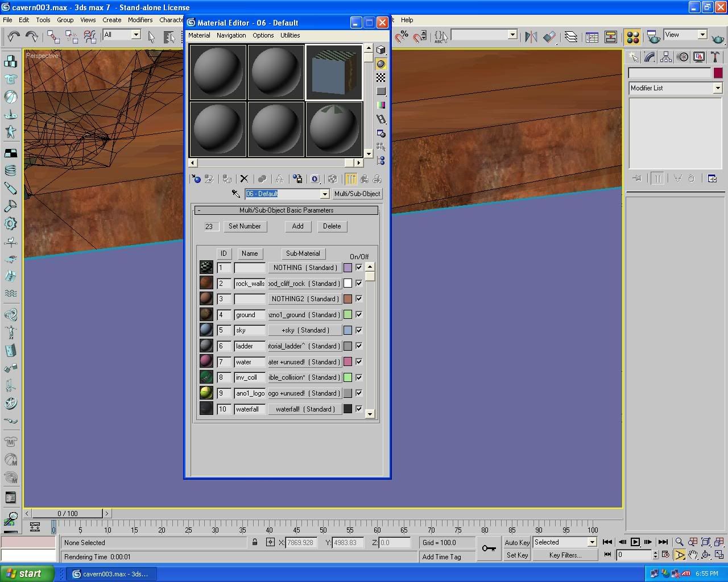Click Get Material in Material Editor toolbar
The image size is (728, 582).
pyautogui.click(x=196, y=179)
